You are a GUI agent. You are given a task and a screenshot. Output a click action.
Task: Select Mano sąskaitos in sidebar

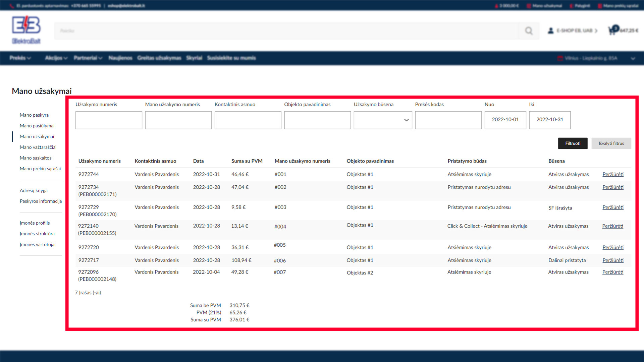(36, 158)
